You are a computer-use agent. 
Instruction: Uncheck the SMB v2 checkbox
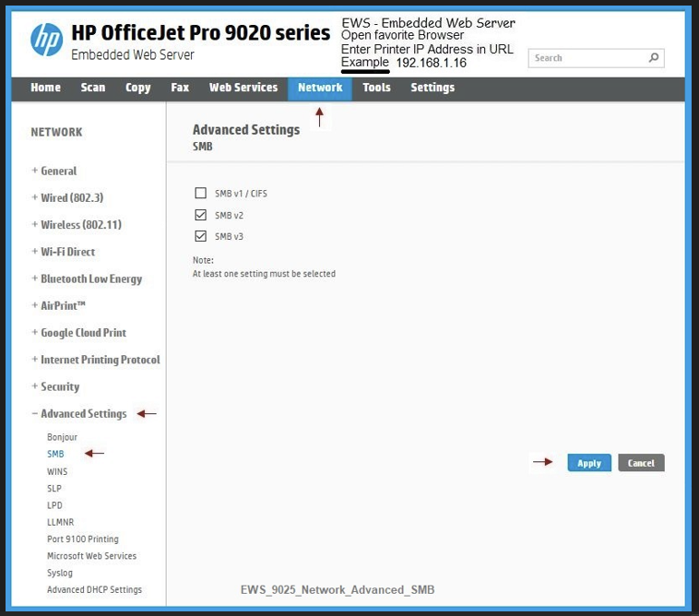coord(201,215)
